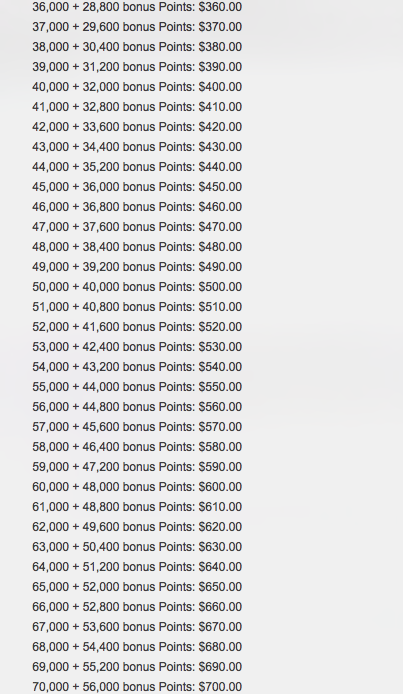Click the $470.00 price line
Viewport: 403px width, 694px height.
(137, 227)
